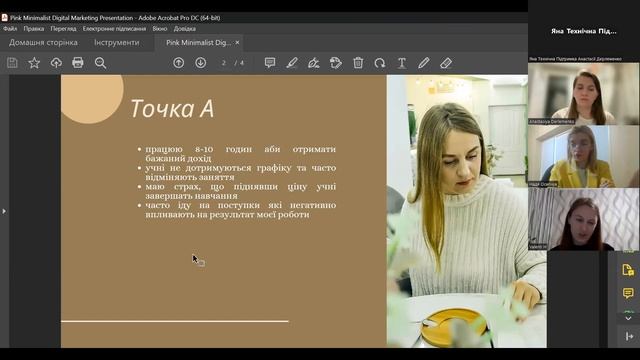Viewport: 640px width, 360px height.
Task: Print the PDF document
Action: point(78,63)
